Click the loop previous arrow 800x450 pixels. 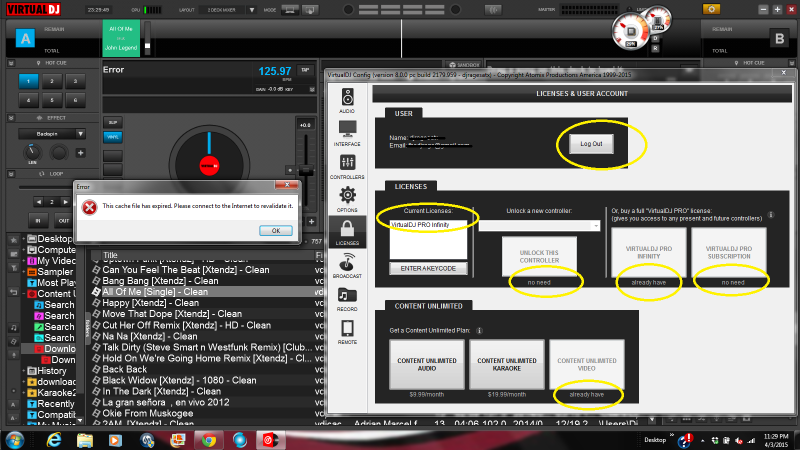tap(39, 202)
